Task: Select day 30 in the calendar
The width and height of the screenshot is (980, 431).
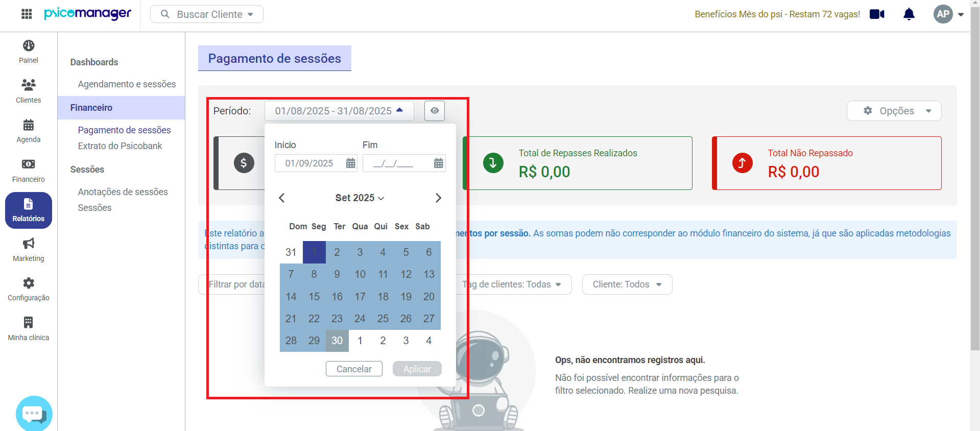Action: point(337,341)
